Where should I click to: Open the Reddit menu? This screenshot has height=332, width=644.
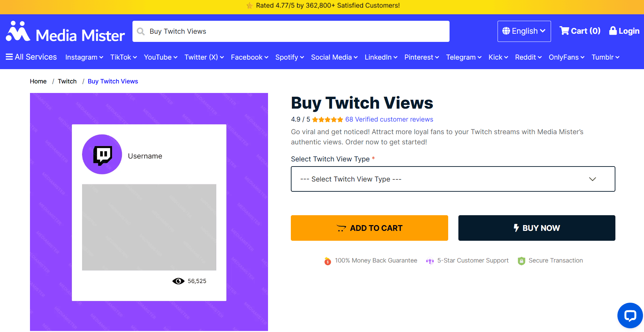click(x=528, y=57)
